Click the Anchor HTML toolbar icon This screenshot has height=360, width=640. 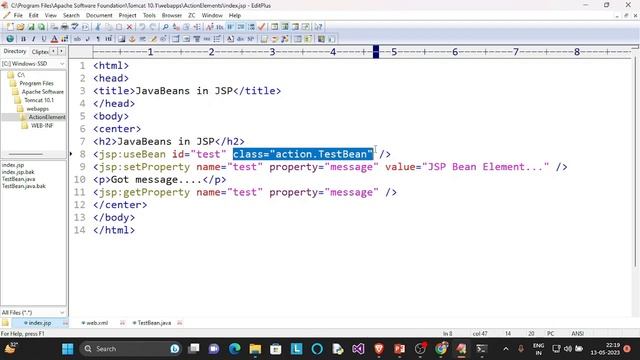point(132,39)
